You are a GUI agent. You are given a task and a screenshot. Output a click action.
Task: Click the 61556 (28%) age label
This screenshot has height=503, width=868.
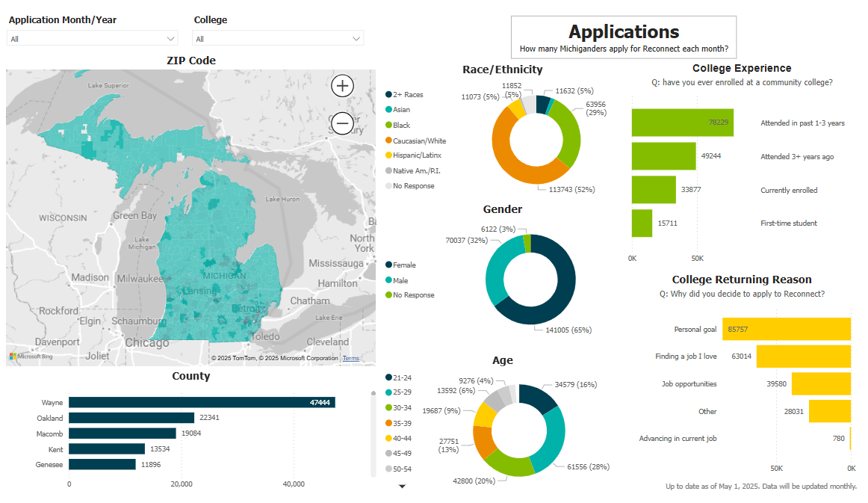pos(589,467)
